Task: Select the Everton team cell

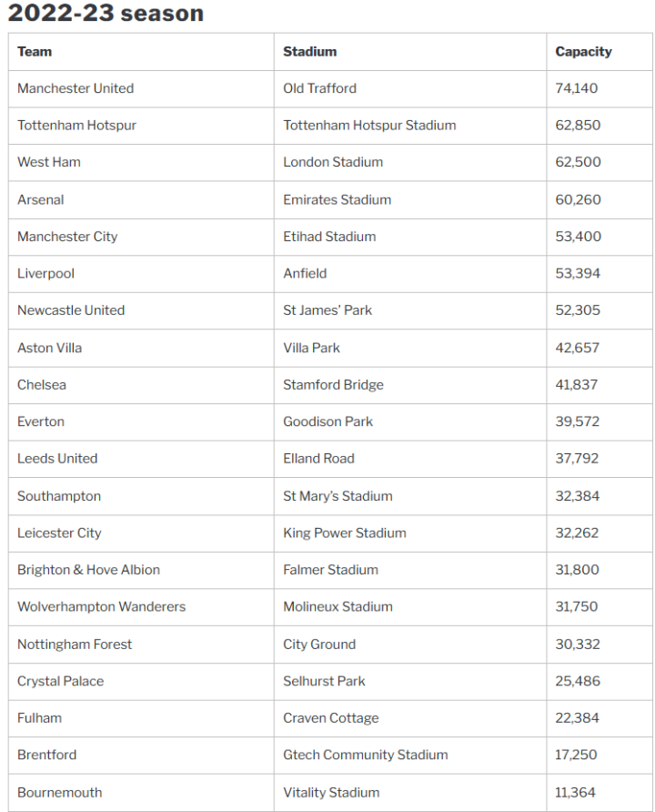Action: [41, 421]
